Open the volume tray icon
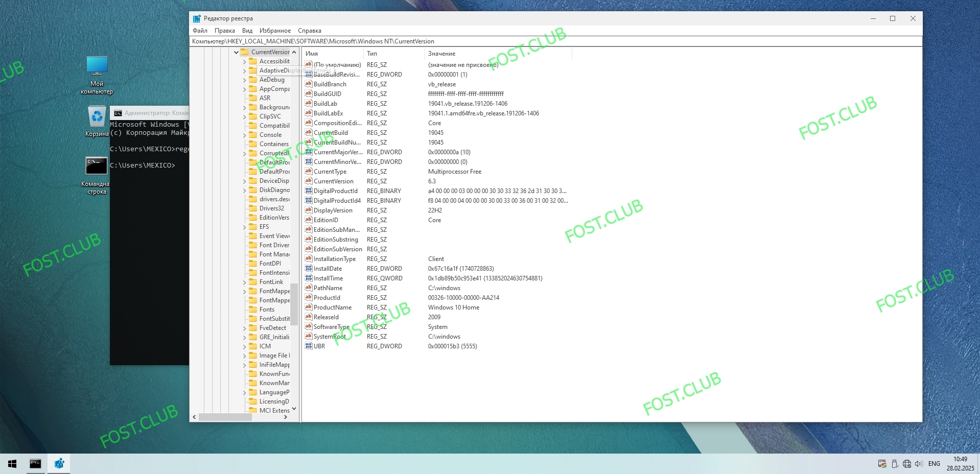980x474 pixels. [x=919, y=464]
